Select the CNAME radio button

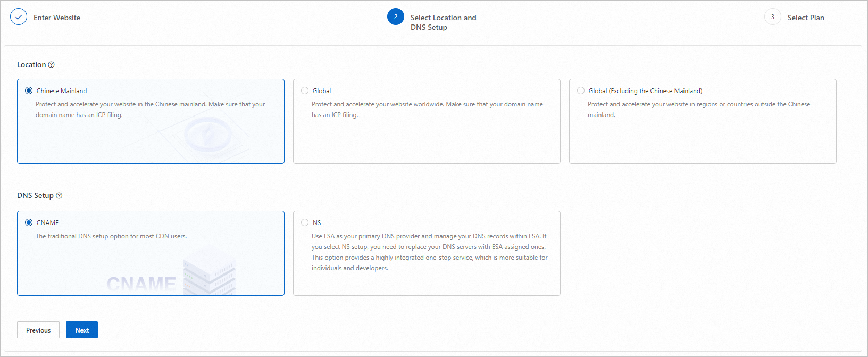click(29, 222)
